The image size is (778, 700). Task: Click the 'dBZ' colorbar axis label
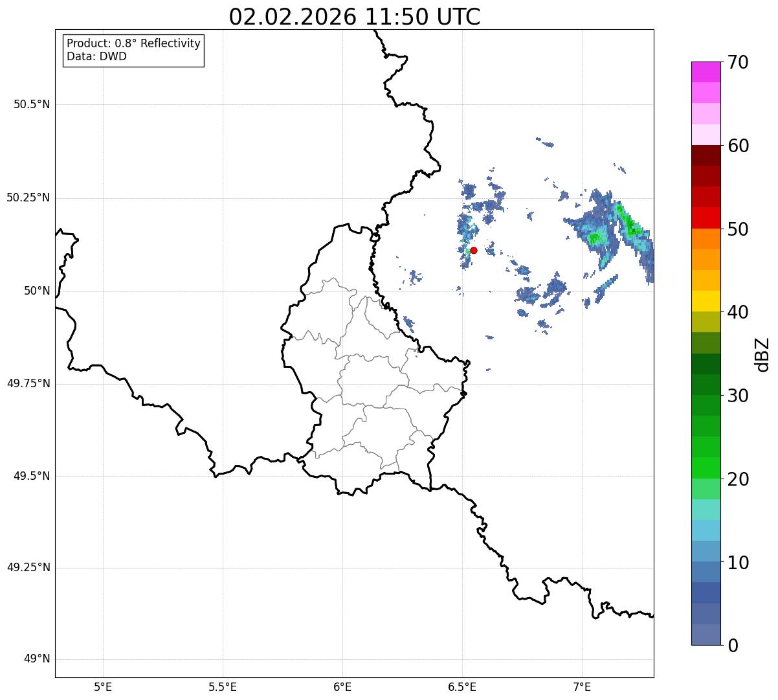pyautogui.click(x=762, y=354)
